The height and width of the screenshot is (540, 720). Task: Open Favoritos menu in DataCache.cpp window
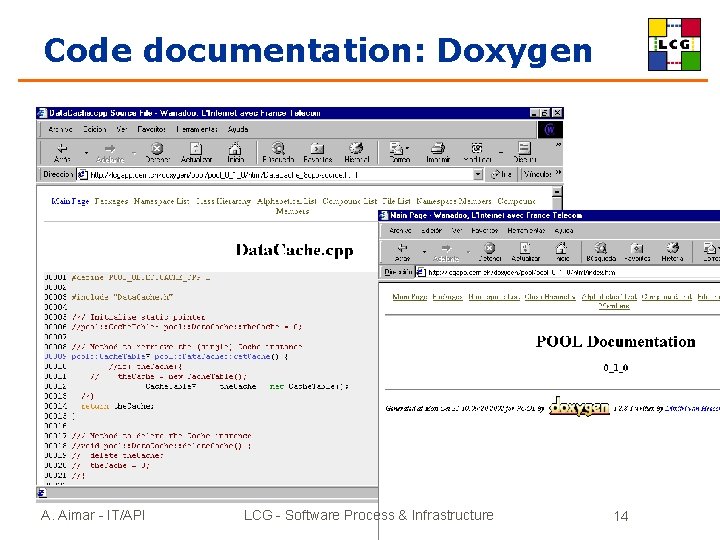[152, 129]
